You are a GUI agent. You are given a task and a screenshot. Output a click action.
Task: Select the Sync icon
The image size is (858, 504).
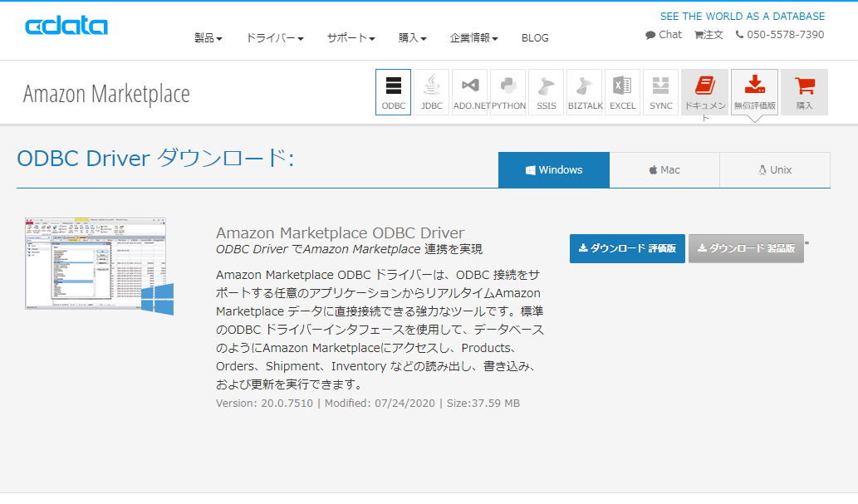tap(661, 92)
